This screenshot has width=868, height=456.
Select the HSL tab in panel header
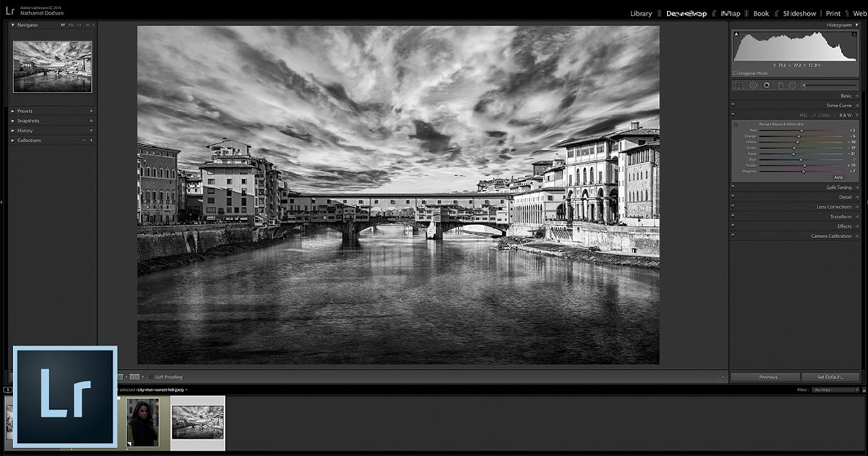[804, 115]
